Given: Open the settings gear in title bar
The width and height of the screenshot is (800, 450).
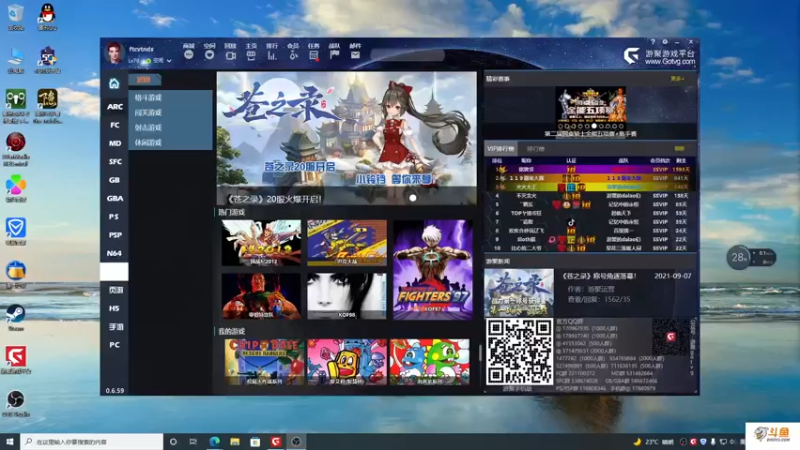Looking at the screenshot, I should pos(665,42).
